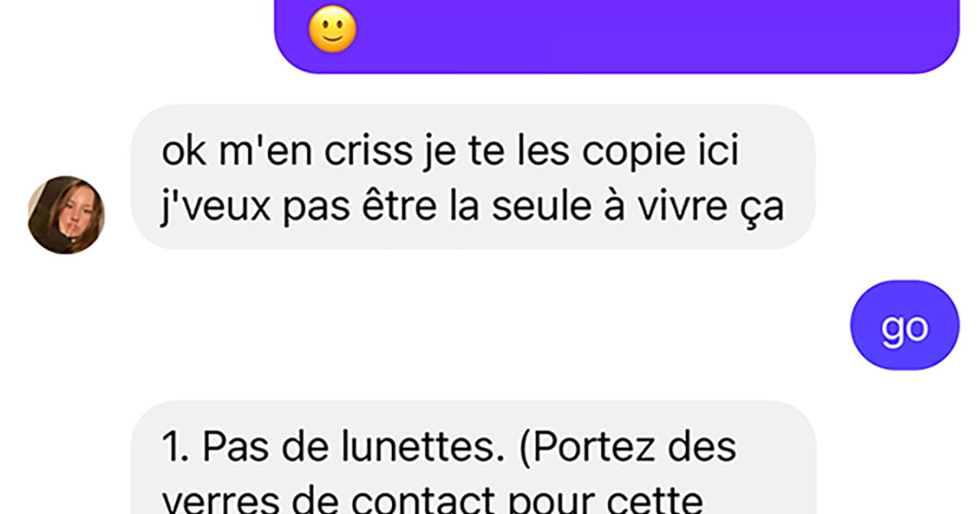Image resolution: width=980 pixels, height=514 pixels.
Task: Select the large purple message bubble with emoji
Action: pos(616,37)
